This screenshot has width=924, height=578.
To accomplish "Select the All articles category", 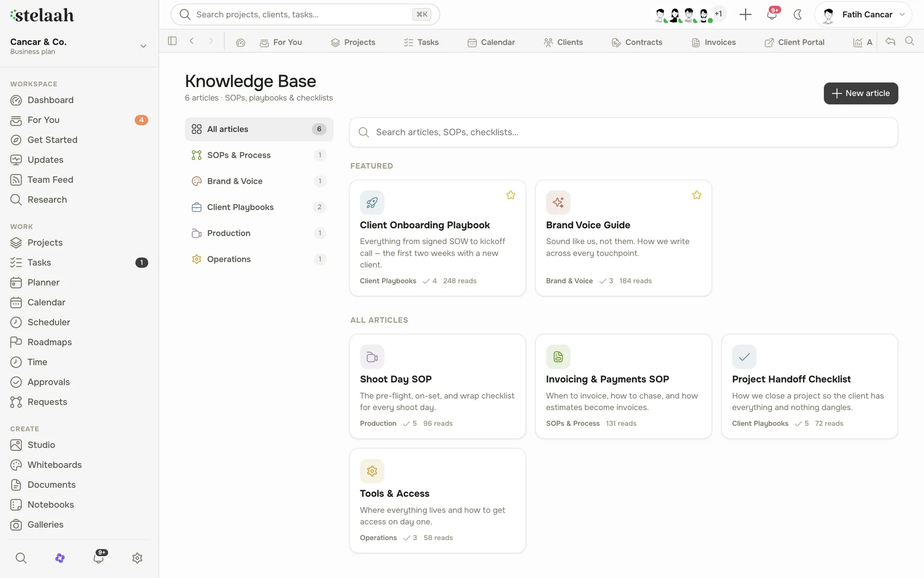I will pyautogui.click(x=259, y=129).
